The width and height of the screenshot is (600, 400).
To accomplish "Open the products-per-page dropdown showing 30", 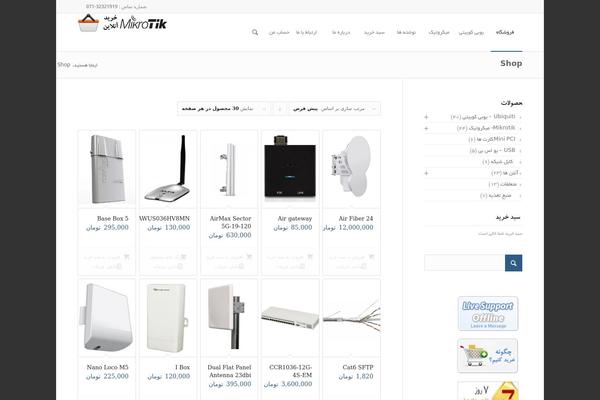I will [224, 109].
